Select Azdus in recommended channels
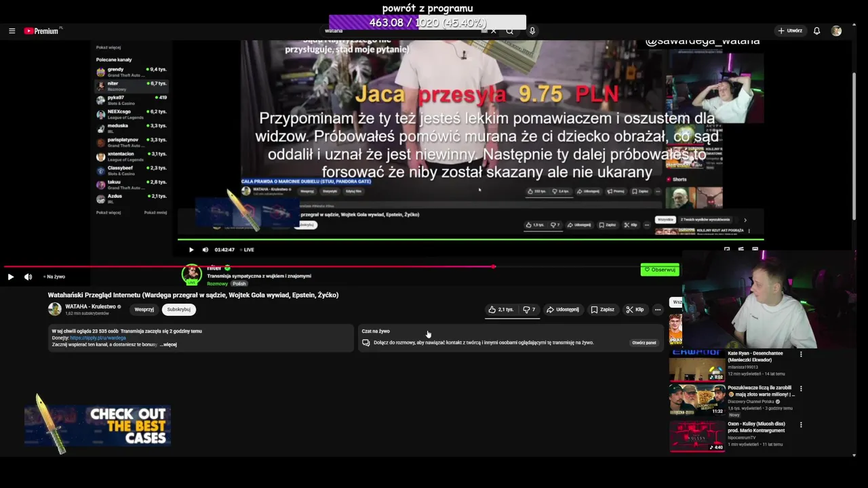Image resolution: width=868 pixels, height=488 pixels. [132, 199]
